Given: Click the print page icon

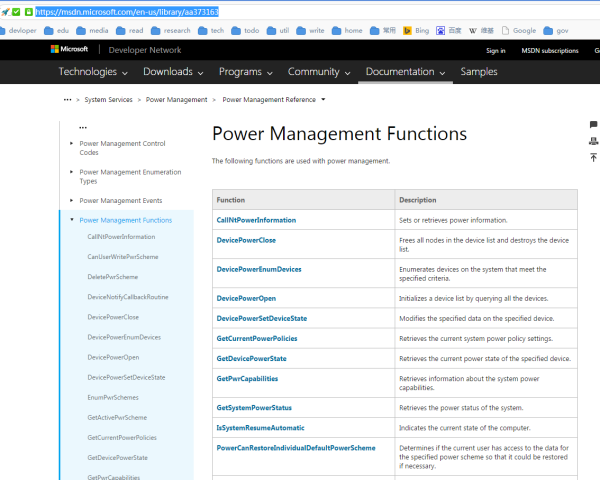Looking at the screenshot, I should point(593,141).
